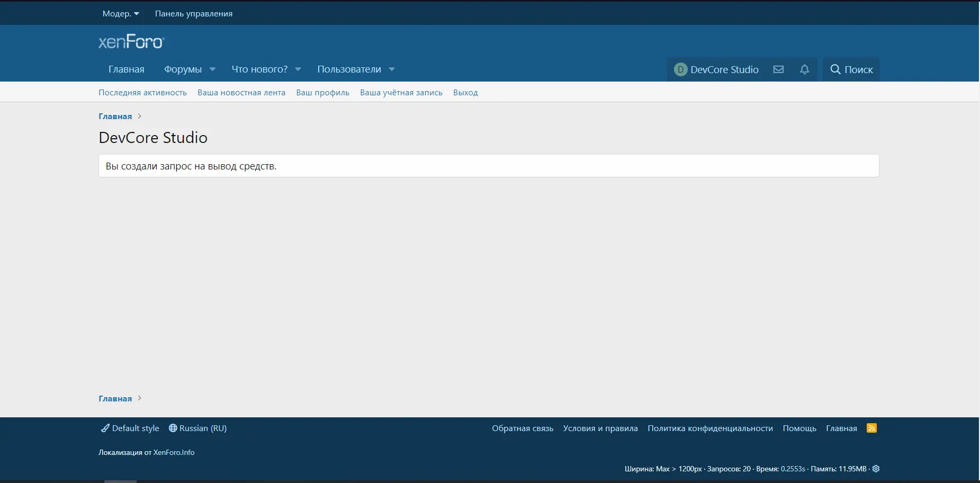The height and width of the screenshot is (483, 980).
Task: Open Политика конфиденциальности footer link
Action: tap(710, 428)
